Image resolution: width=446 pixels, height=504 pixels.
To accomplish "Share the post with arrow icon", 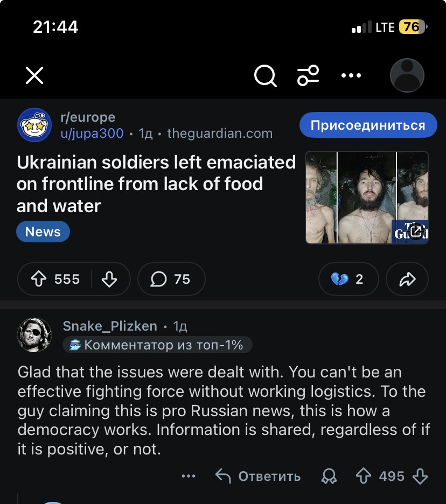I will [x=407, y=279].
